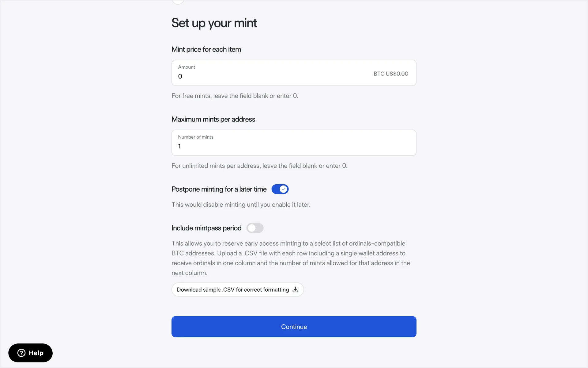Click the BTC US$0.00 conversion label

pos(390,74)
